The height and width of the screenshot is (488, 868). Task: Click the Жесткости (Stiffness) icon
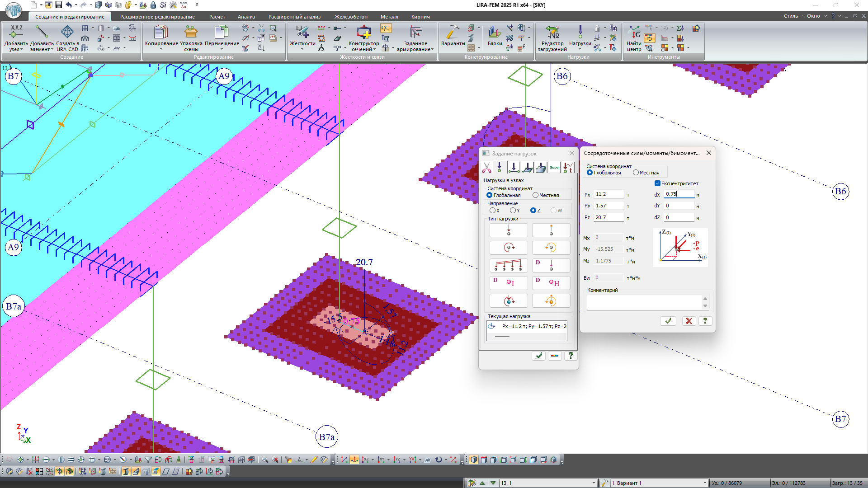[302, 33]
